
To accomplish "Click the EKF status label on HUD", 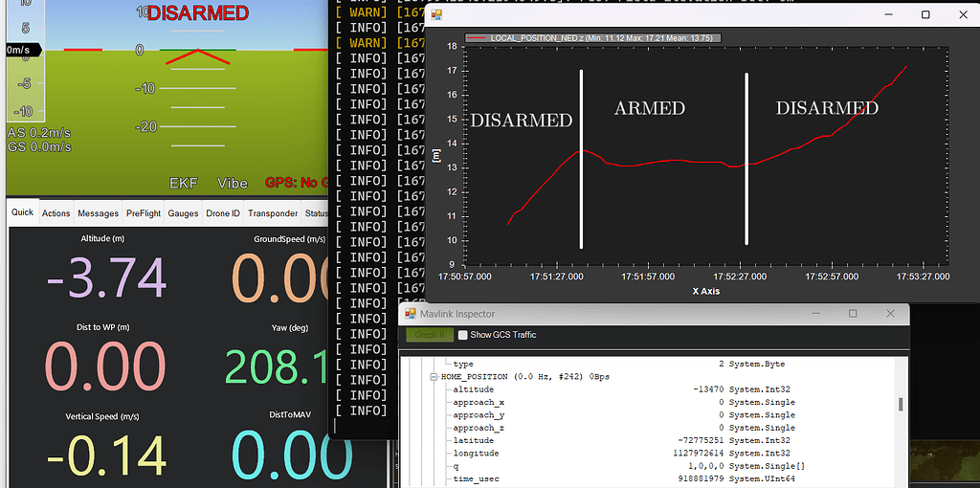I will click(183, 183).
